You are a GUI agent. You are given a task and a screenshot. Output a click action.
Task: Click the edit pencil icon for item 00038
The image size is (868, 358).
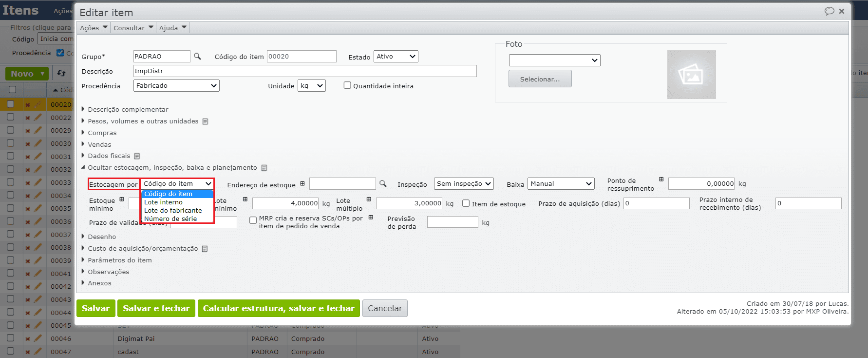38,247
